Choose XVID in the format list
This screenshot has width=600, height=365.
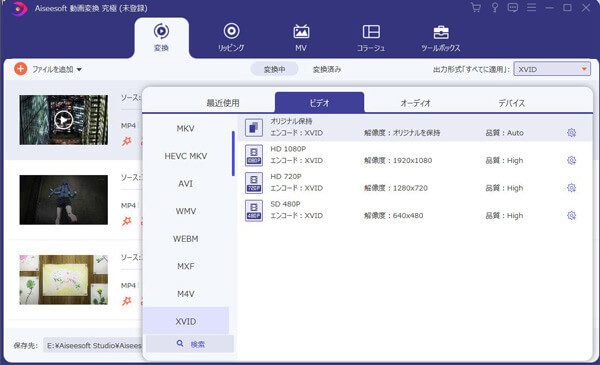click(x=186, y=321)
